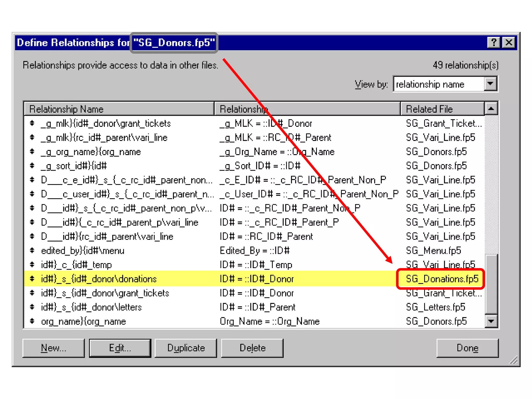This screenshot has height=399, width=532.
Task: Open the View by dropdown arrow
Action: tap(490, 84)
